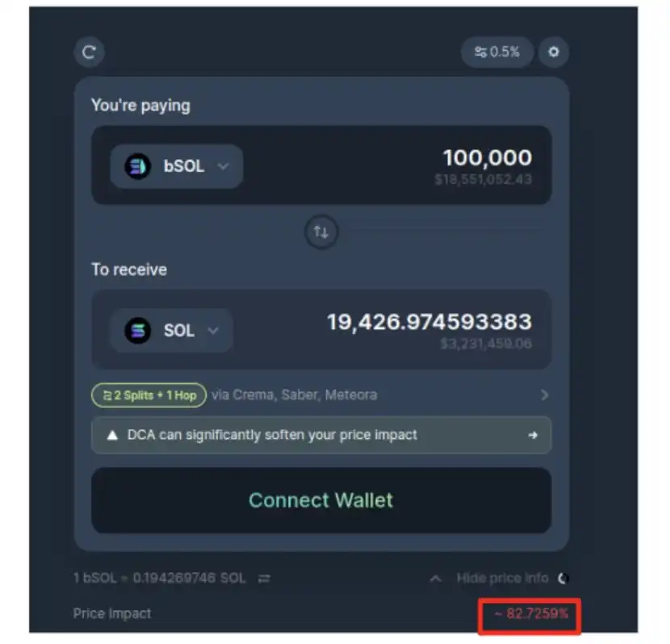The height and width of the screenshot is (644, 670).
Task: Click the 2 Splits + 1 Hop badge
Action: pos(149,395)
